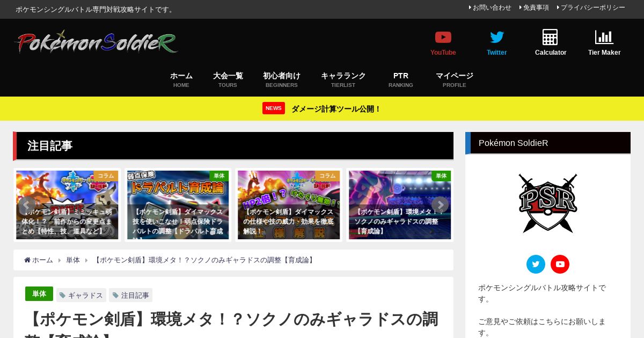
Task: Open the Twitter bird icon in the header
Action: pos(497,37)
